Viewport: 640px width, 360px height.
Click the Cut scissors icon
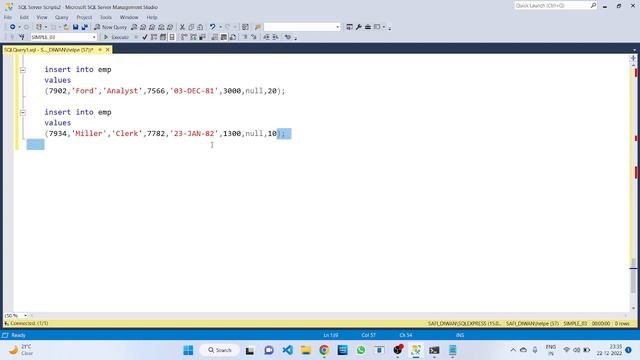182,27
